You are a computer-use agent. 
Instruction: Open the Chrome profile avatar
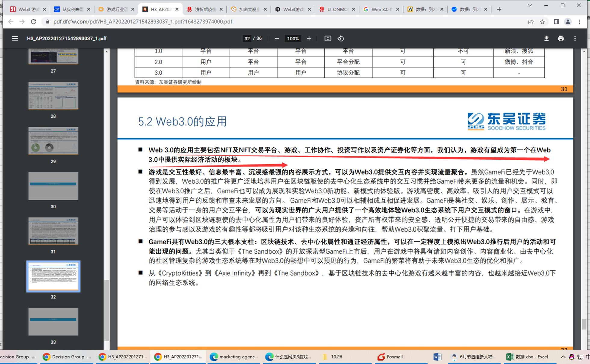pyautogui.click(x=568, y=22)
